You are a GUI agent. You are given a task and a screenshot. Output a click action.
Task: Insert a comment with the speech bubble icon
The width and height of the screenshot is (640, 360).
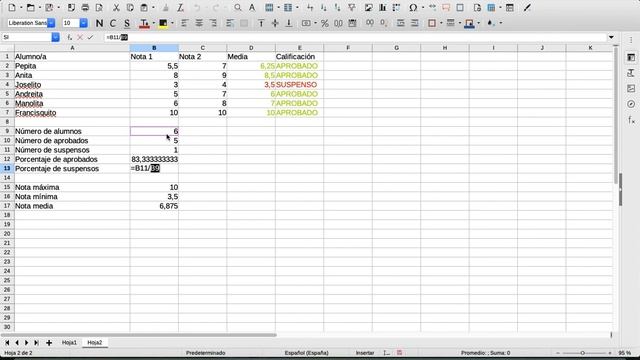pyautogui.click(x=446, y=8)
